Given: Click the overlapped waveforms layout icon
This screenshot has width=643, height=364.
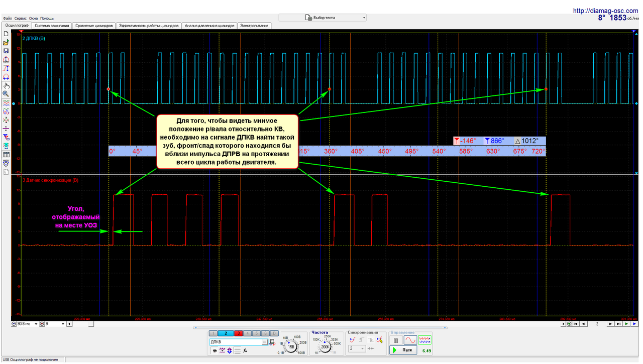Looking at the screenshot, I should click(5, 111).
